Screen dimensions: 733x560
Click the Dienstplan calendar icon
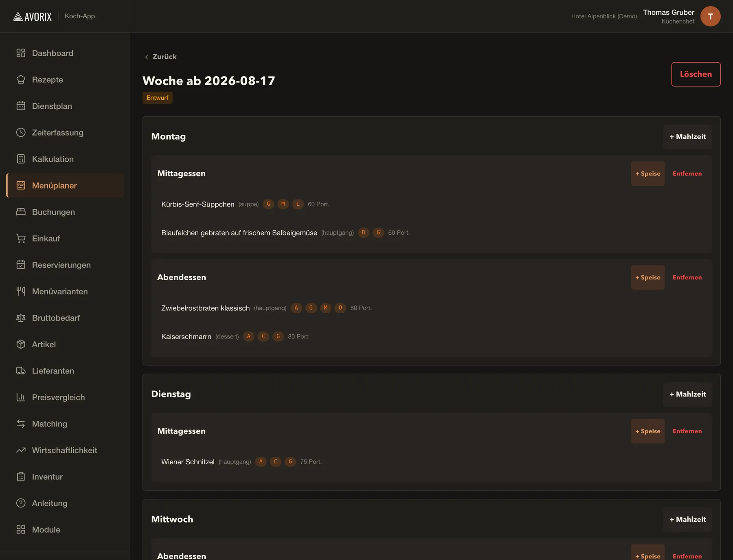pos(21,106)
